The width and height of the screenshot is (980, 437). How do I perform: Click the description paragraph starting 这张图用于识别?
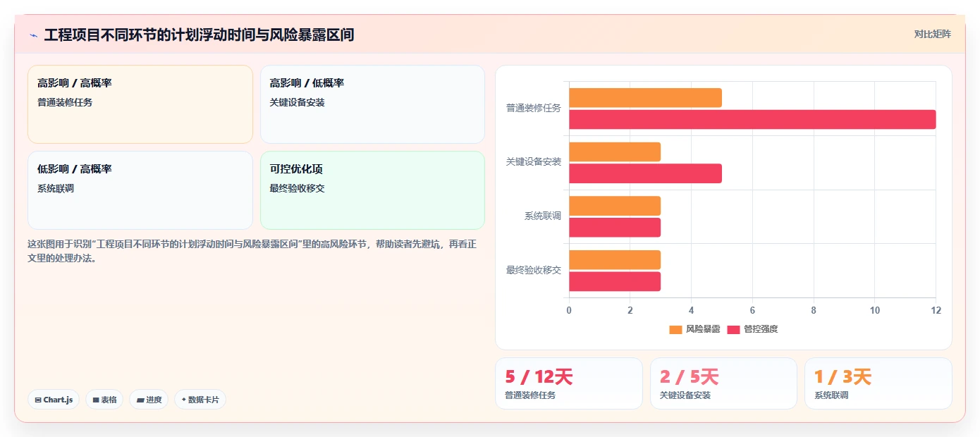coord(252,251)
